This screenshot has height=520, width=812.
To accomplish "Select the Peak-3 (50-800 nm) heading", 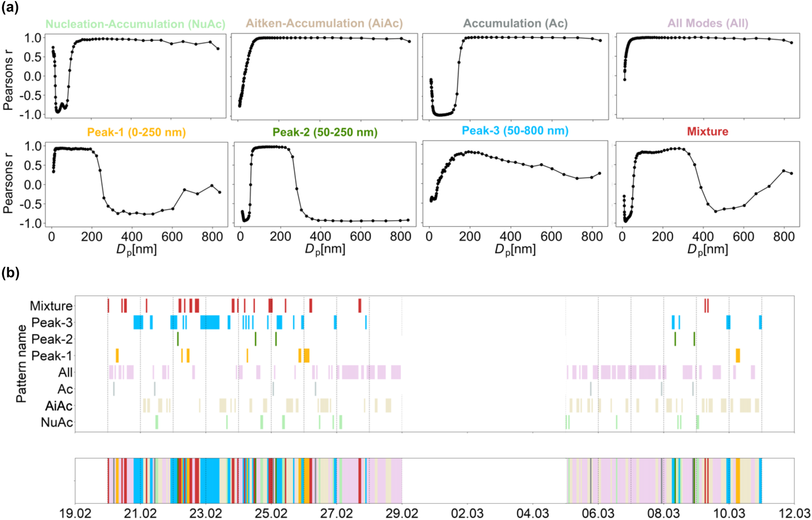I will (515, 131).
